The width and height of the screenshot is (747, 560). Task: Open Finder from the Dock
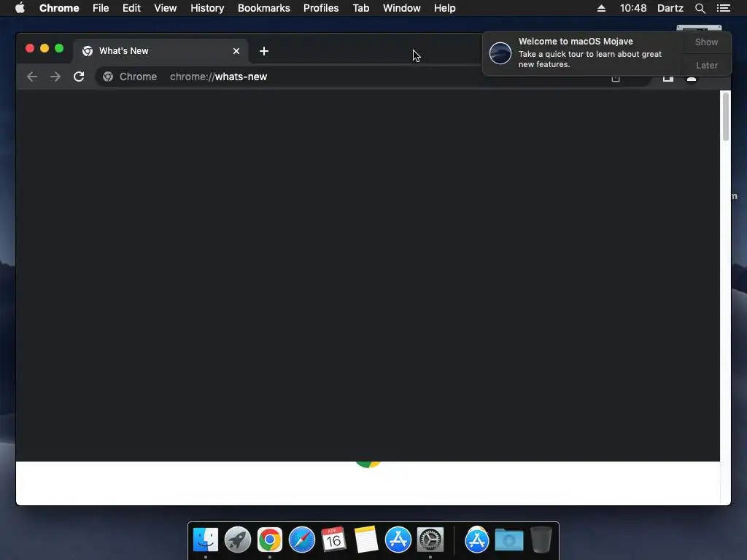click(x=206, y=540)
